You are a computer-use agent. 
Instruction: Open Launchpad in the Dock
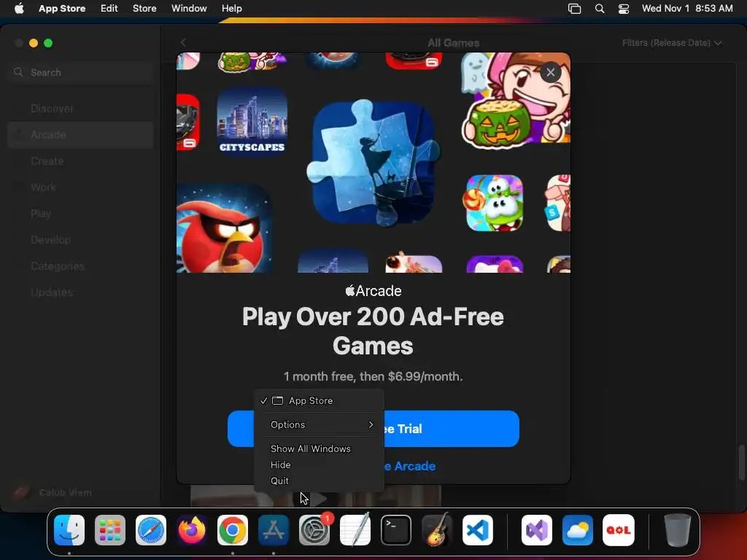(x=110, y=530)
